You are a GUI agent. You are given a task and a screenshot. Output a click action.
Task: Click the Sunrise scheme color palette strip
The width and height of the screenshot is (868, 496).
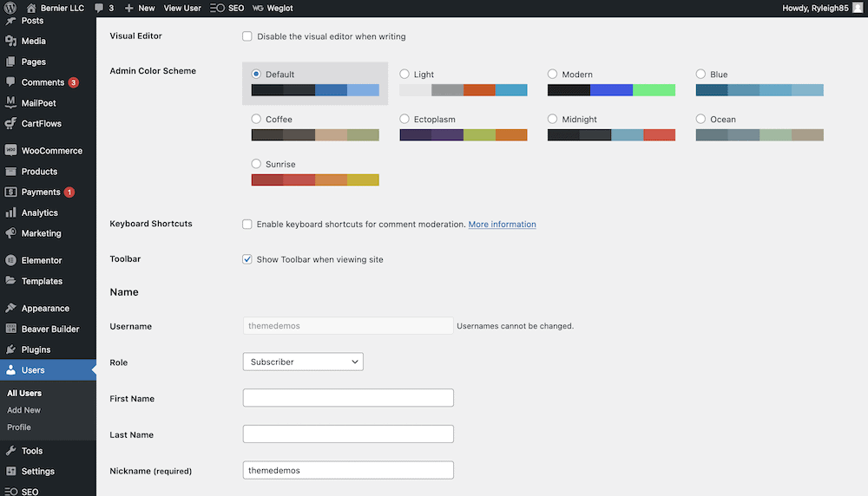tap(315, 179)
